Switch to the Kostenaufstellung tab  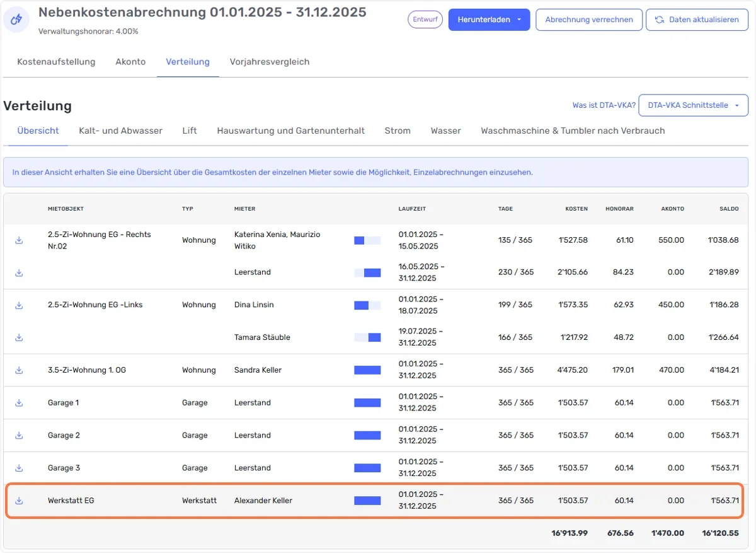tap(56, 62)
